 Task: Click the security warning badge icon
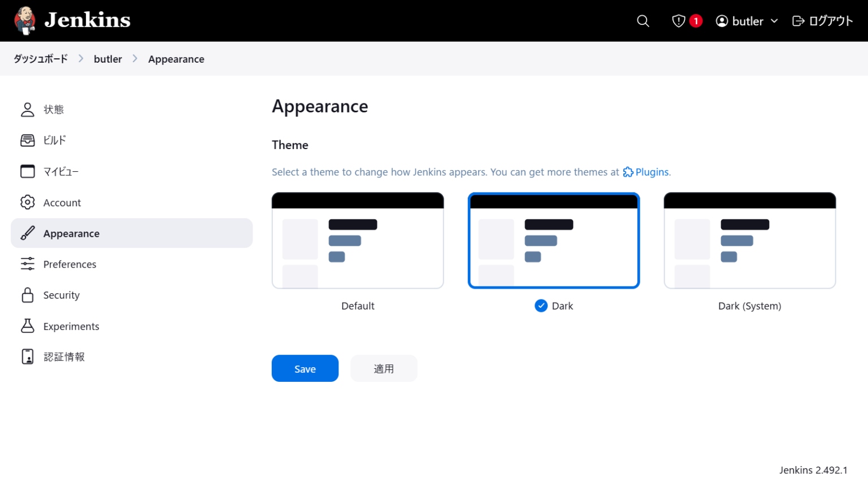pyautogui.click(x=678, y=21)
